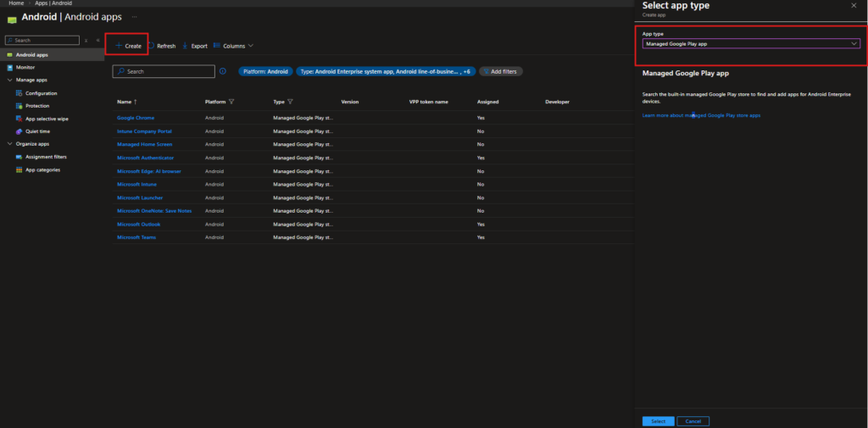
Task: Open App selective wipe
Action: click(x=47, y=119)
